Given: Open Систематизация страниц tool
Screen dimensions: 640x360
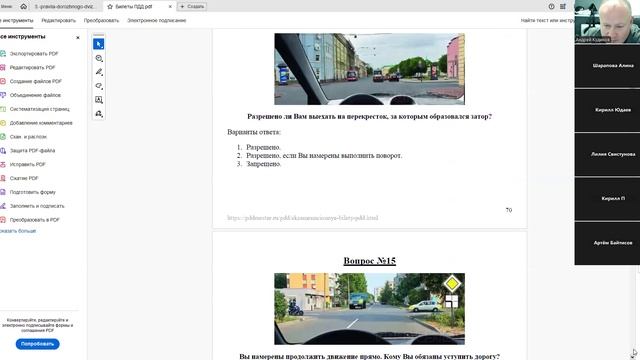Looking at the screenshot, I should click(40, 109).
